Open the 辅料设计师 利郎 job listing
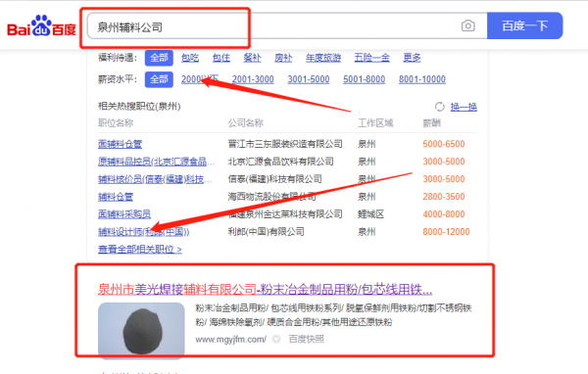588x374 pixels. [144, 232]
